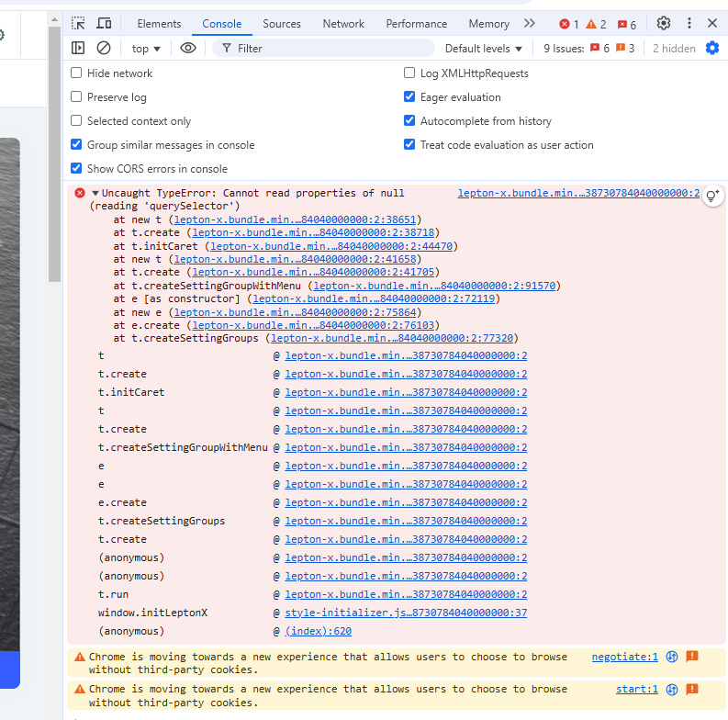Uncheck the Eager evaluation checkbox
Screen dimensions: 728x720
click(x=410, y=97)
